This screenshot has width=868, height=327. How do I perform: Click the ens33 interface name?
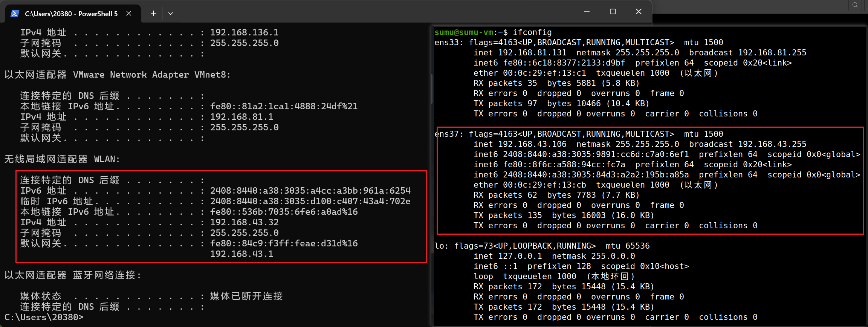[x=447, y=43]
